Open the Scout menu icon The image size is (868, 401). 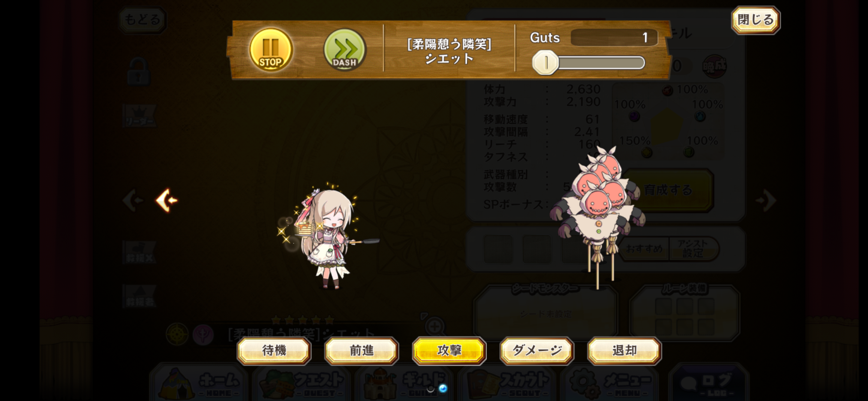pos(507,382)
